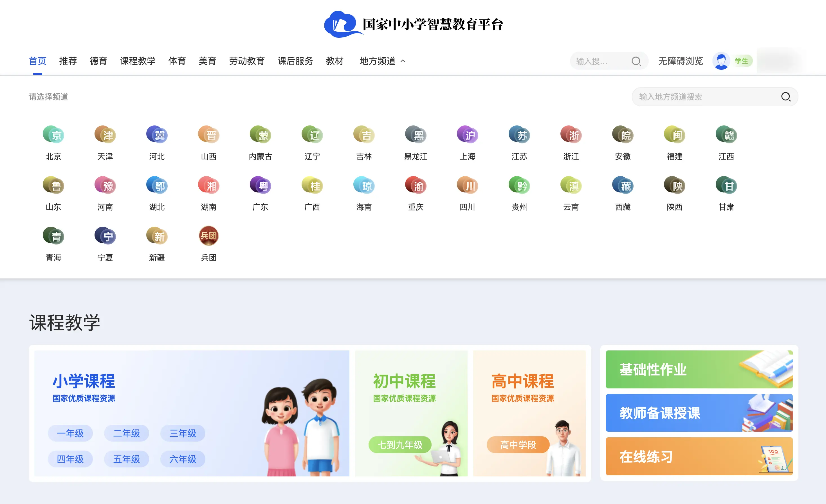
Task: Choose the 云南 channel badge
Action: point(571,185)
